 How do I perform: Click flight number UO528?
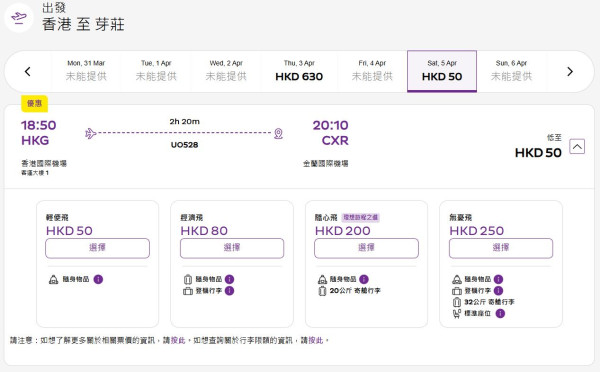coord(184,145)
